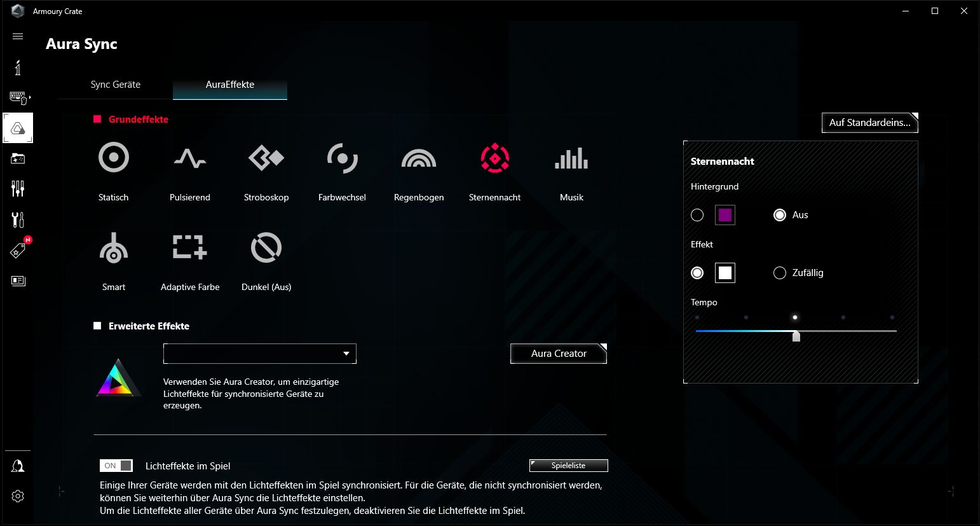Open the scenario profiles sliders sidebar icon
Image resolution: width=980 pixels, height=526 pixels.
click(18, 188)
